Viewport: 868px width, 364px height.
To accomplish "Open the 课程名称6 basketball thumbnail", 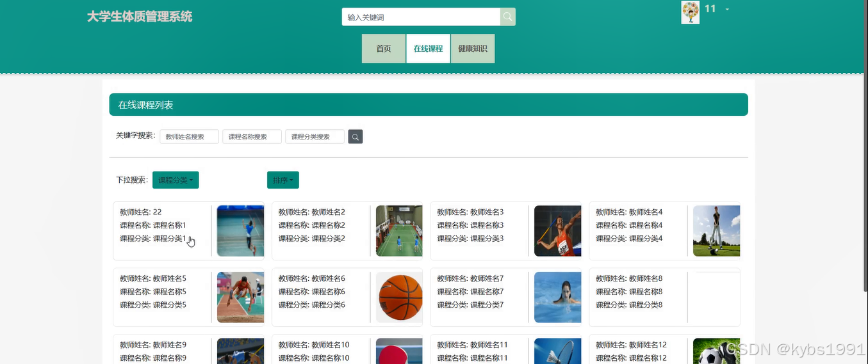I will (399, 297).
